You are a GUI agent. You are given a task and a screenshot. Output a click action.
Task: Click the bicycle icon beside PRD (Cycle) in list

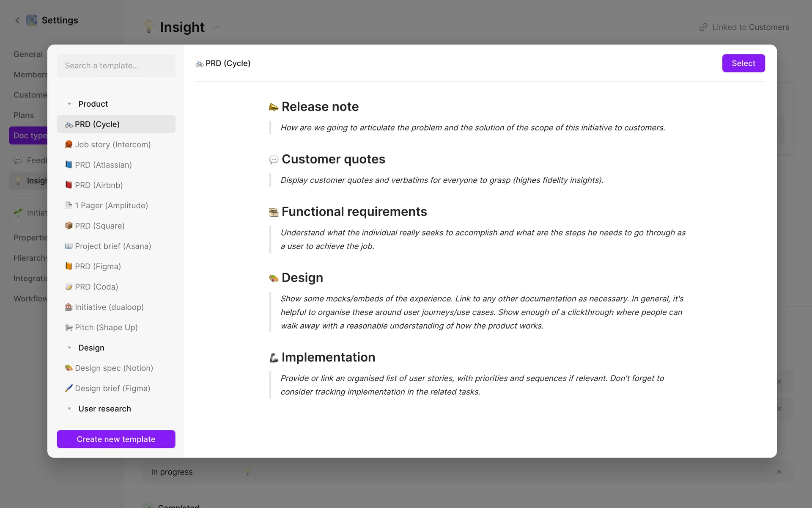point(69,124)
